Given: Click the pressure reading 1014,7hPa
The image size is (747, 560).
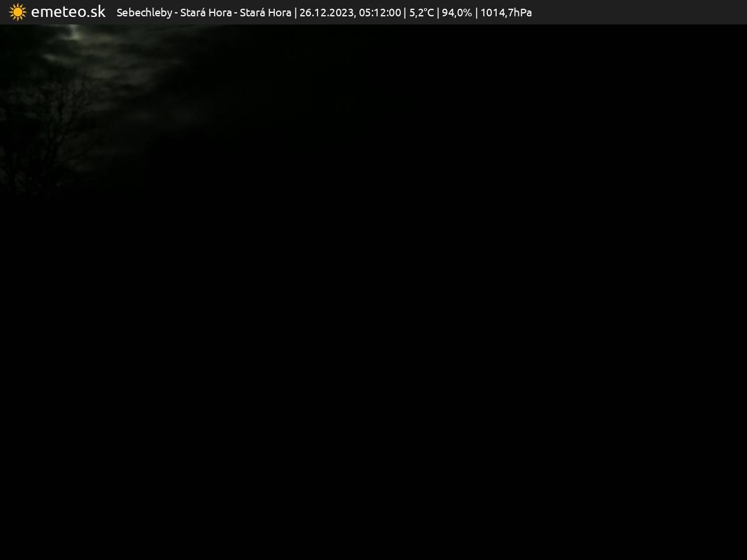Looking at the screenshot, I should 506,13.
